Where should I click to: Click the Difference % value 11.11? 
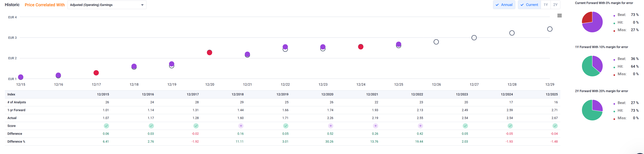pyautogui.click(x=240, y=142)
